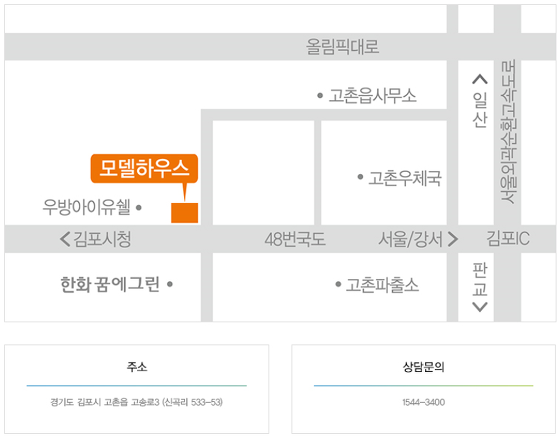Click the address 경기도 김포시 고촌읍 고송로3
This screenshot has width=560, height=436.
[105, 402]
